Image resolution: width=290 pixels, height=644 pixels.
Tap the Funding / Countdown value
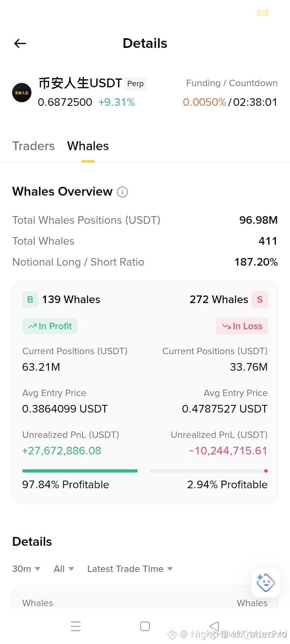pos(230,102)
